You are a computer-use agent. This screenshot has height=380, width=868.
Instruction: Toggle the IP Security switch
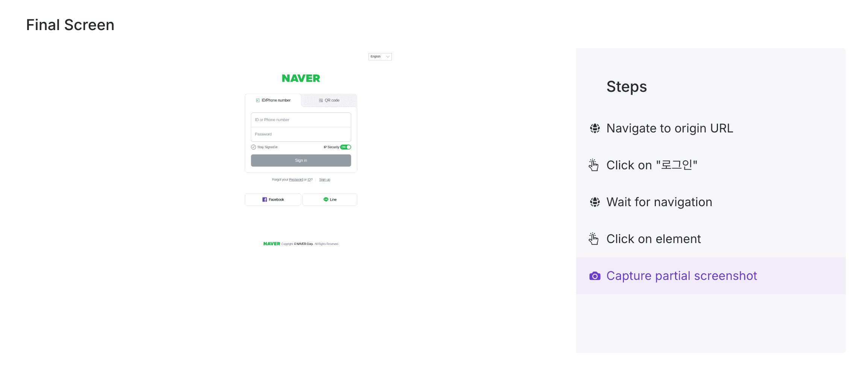tap(346, 147)
